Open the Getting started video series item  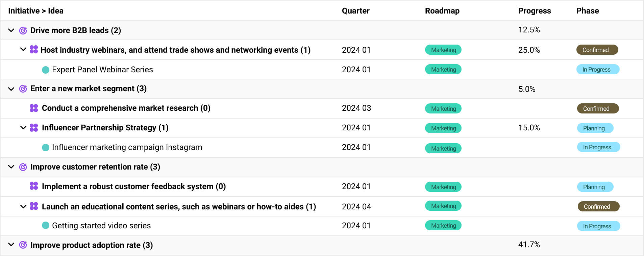point(101,226)
